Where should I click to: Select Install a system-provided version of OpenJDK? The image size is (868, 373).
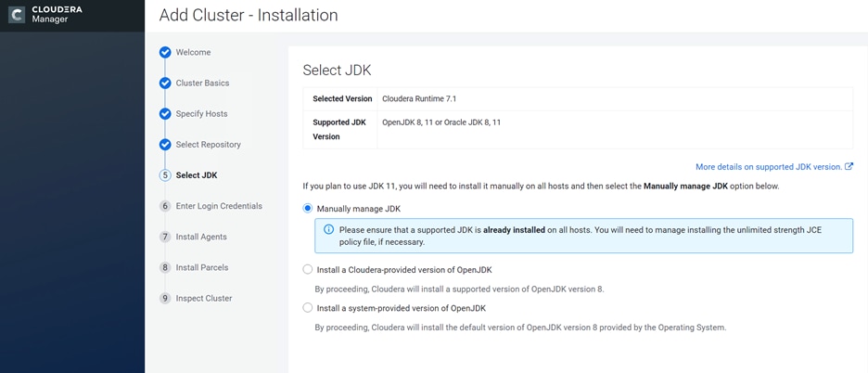[x=308, y=308]
